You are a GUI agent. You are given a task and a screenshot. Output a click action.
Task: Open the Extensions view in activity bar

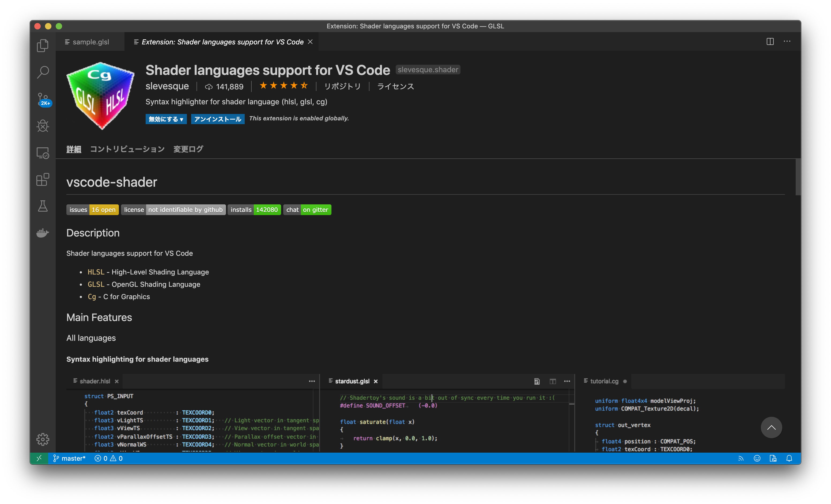[x=43, y=179]
